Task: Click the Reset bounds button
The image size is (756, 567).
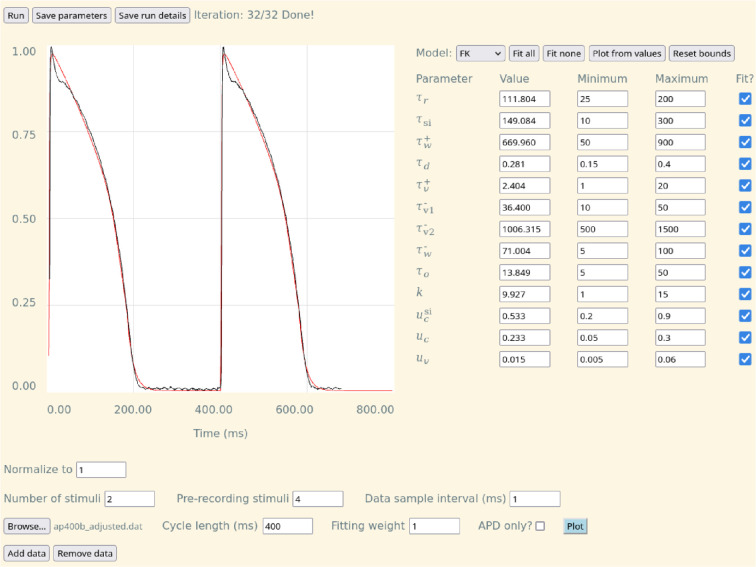Action: click(701, 53)
